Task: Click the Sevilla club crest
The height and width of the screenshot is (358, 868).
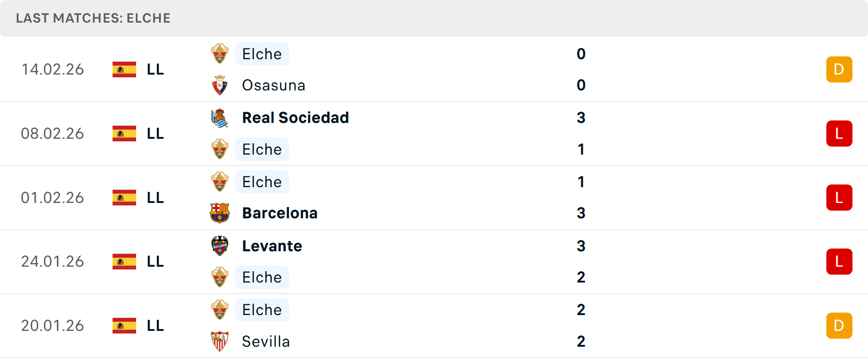Action: pos(220,341)
